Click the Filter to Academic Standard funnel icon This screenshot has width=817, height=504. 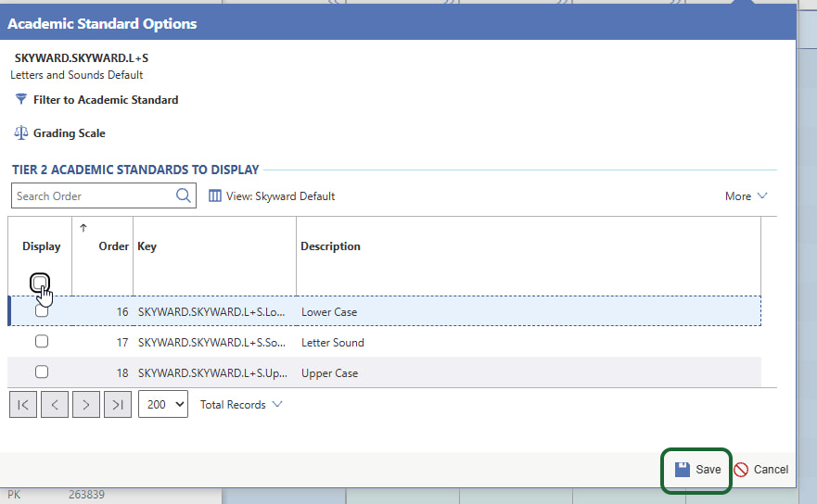click(20, 99)
